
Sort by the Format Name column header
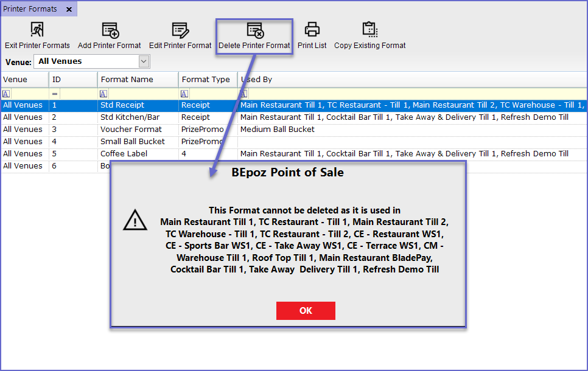(x=127, y=80)
